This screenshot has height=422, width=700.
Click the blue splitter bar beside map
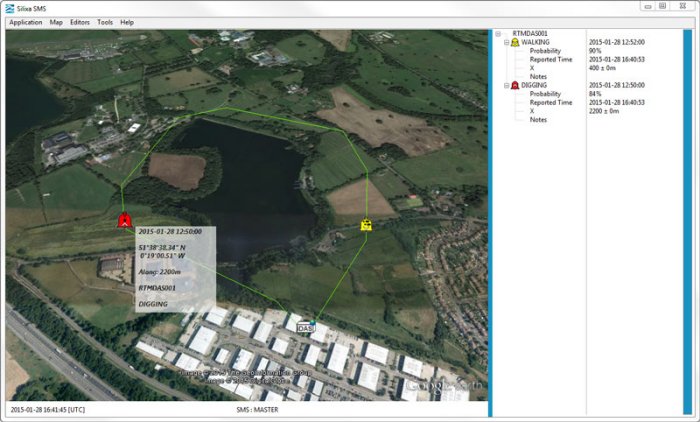[x=490, y=222]
